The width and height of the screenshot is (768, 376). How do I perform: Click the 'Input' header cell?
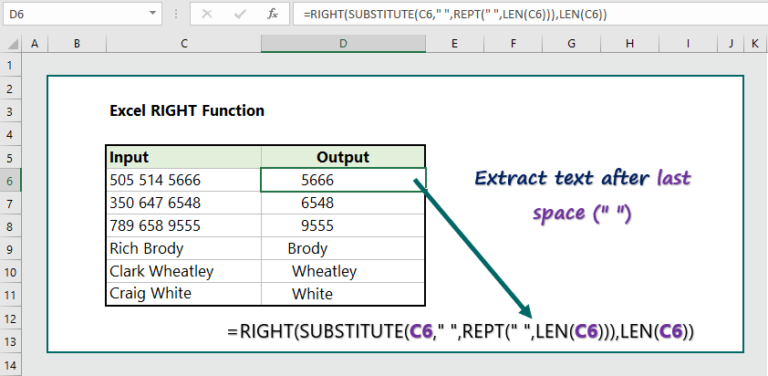[x=184, y=157]
